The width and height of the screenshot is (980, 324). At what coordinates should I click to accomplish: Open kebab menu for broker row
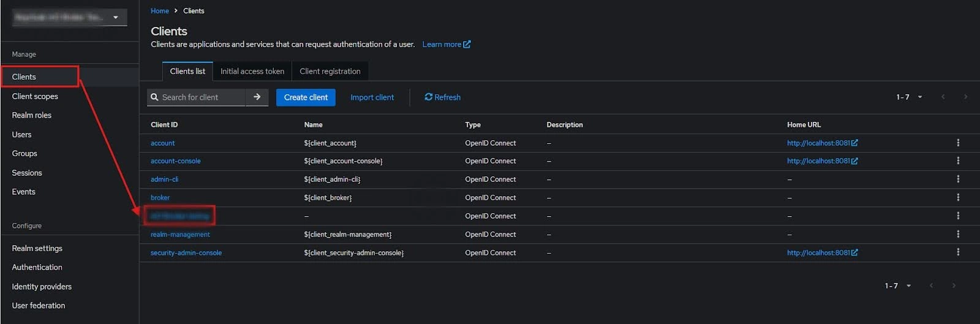[958, 197]
